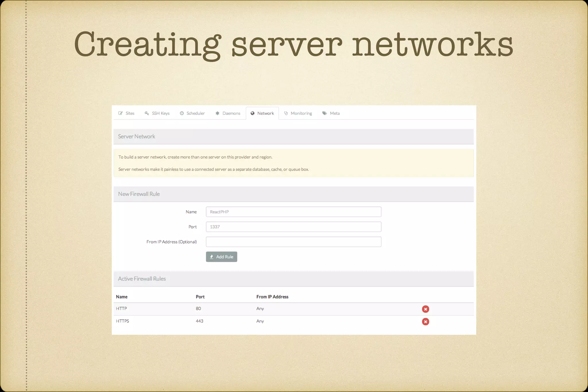Click the New Firewall Rule heading

[x=139, y=194]
